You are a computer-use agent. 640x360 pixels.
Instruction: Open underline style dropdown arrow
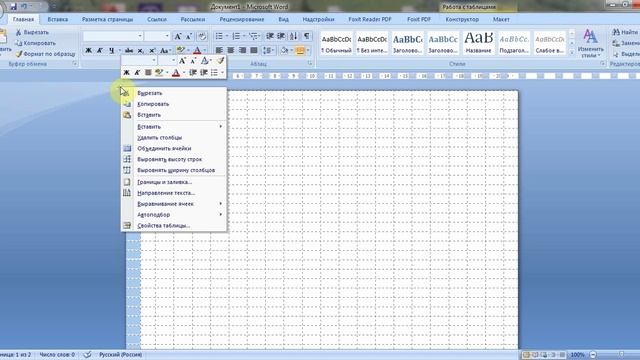[120, 51]
